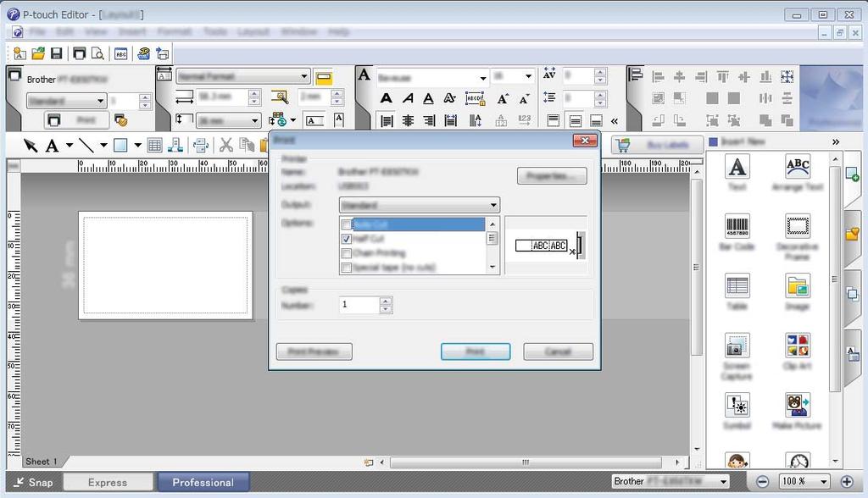Open the Brother printer selector in status bar
The width and height of the screenshot is (868, 498).
pos(670,481)
